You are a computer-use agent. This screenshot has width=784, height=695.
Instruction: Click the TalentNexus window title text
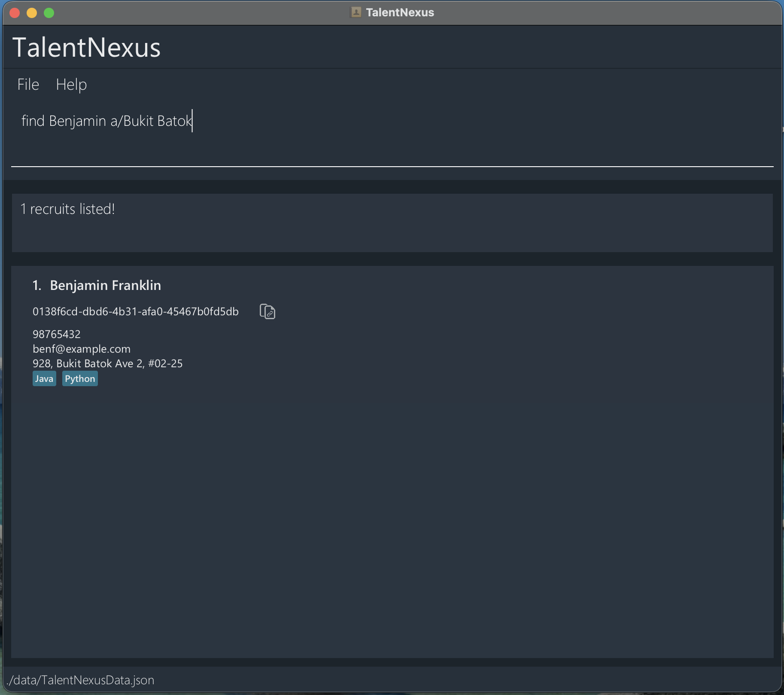[x=400, y=12]
